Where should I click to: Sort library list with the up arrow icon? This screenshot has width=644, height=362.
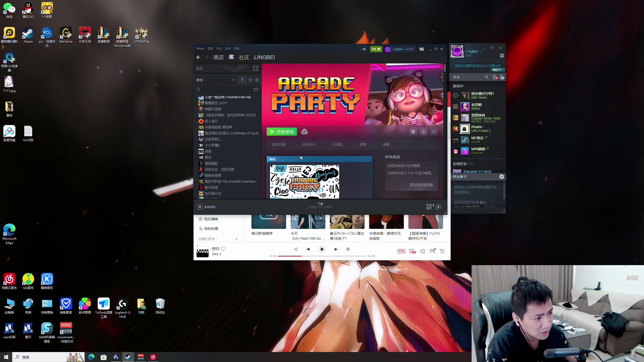tap(242, 80)
